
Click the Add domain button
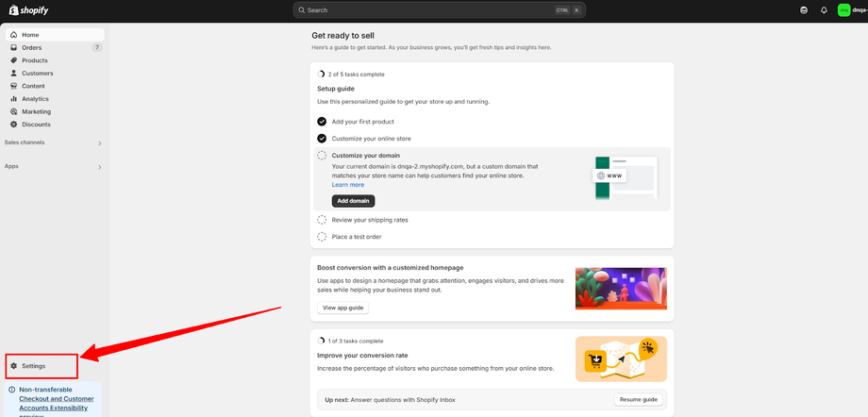[x=353, y=200]
